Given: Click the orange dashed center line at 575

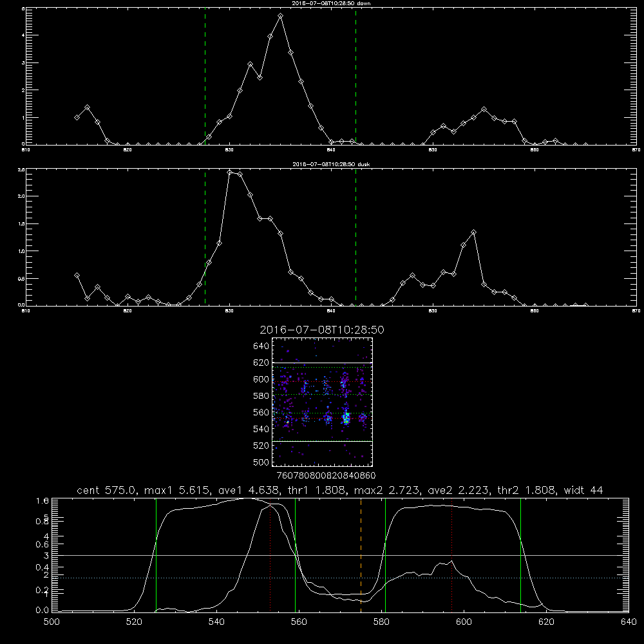Looking at the screenshot, I should pyautogui.click(x=361, y=555).
